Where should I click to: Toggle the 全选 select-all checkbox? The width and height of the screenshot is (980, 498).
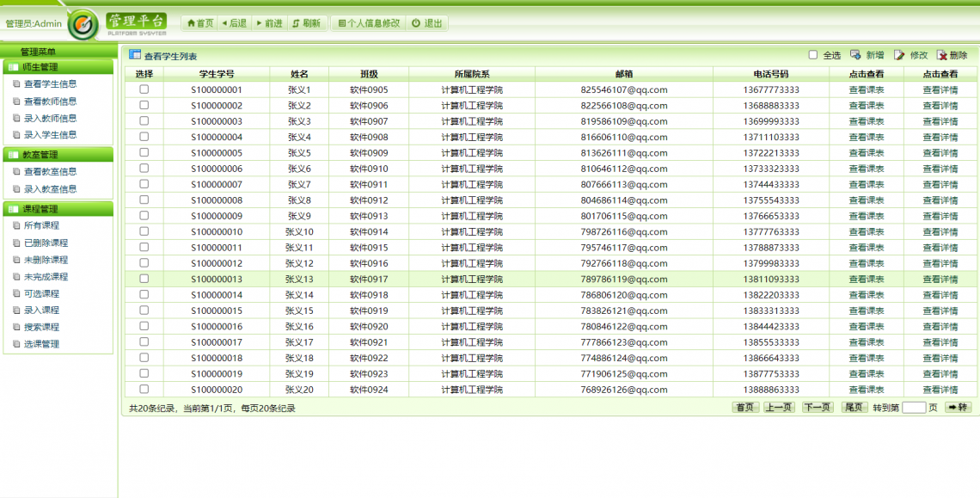click(813, 55)
